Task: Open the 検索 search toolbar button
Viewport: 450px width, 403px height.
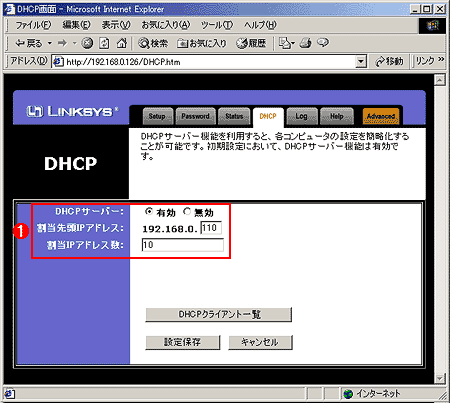Action: click(153, 43)
